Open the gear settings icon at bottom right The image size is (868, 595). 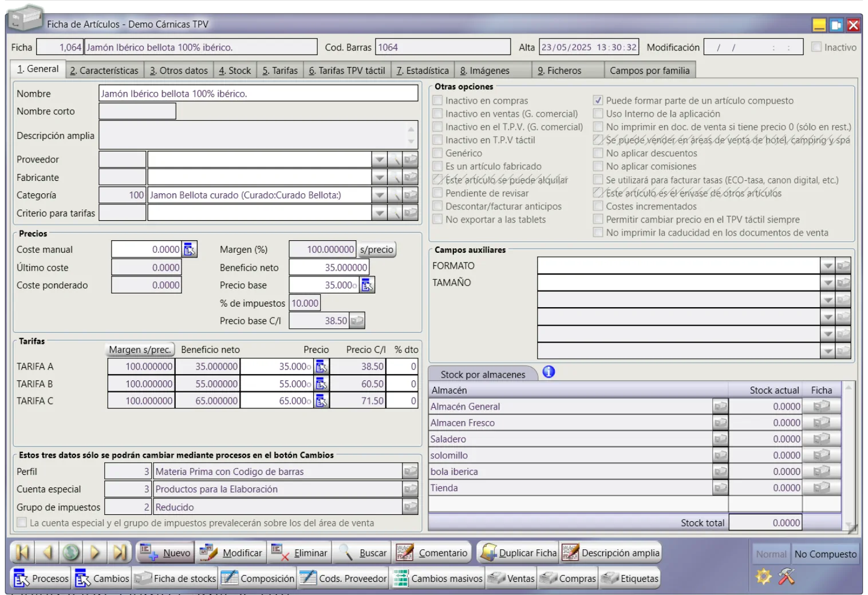(763, 577)
